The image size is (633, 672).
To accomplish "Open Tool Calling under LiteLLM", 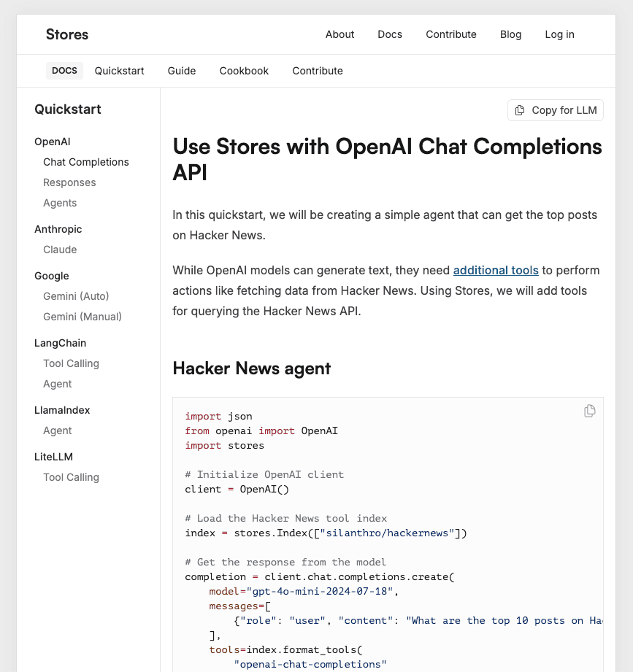I will point(72,477).
